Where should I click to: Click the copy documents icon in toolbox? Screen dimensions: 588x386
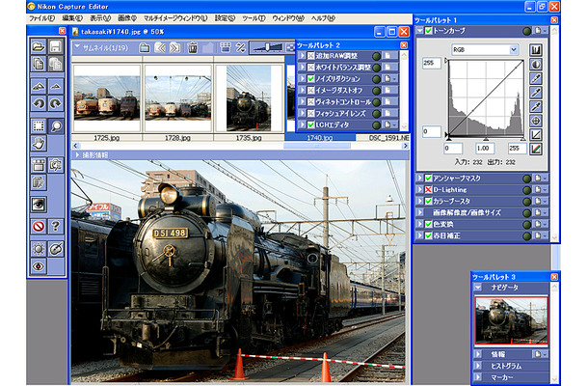[x=39, y=64]
